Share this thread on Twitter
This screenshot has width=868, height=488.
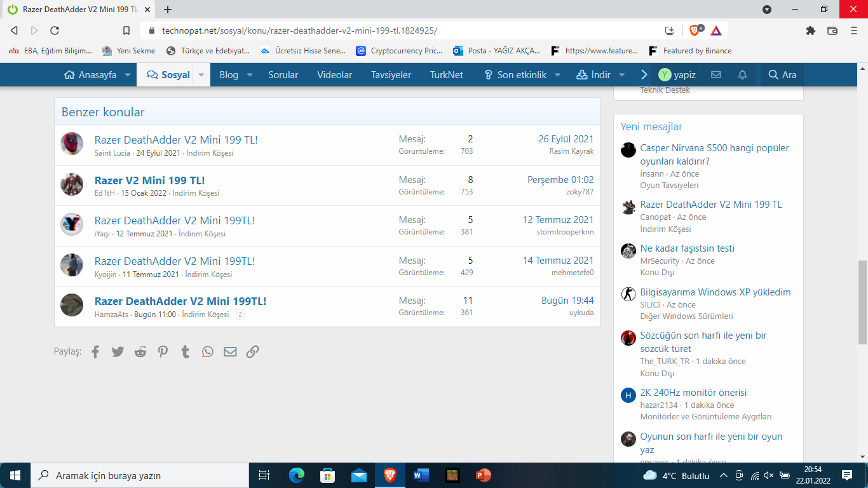(x=118, y=351)
